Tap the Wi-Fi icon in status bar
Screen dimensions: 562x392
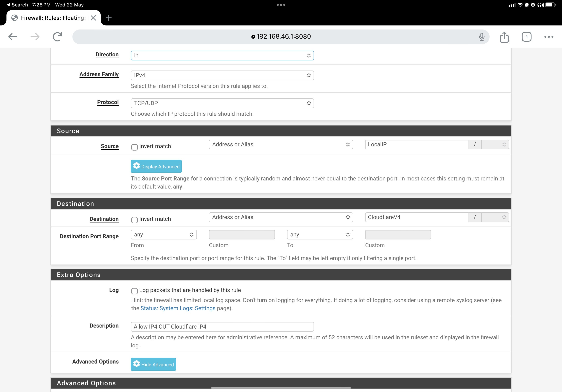[520, 5]
